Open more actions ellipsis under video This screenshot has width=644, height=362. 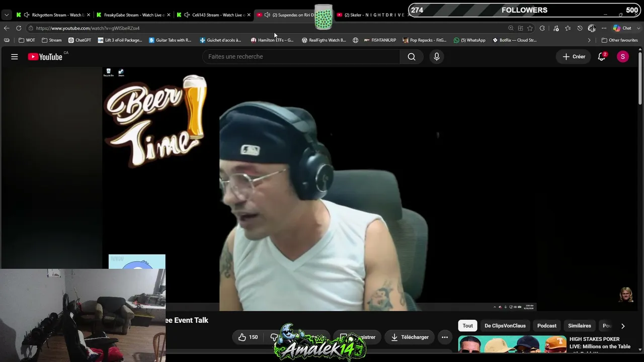pyautogui.click(x=445, y=337)
